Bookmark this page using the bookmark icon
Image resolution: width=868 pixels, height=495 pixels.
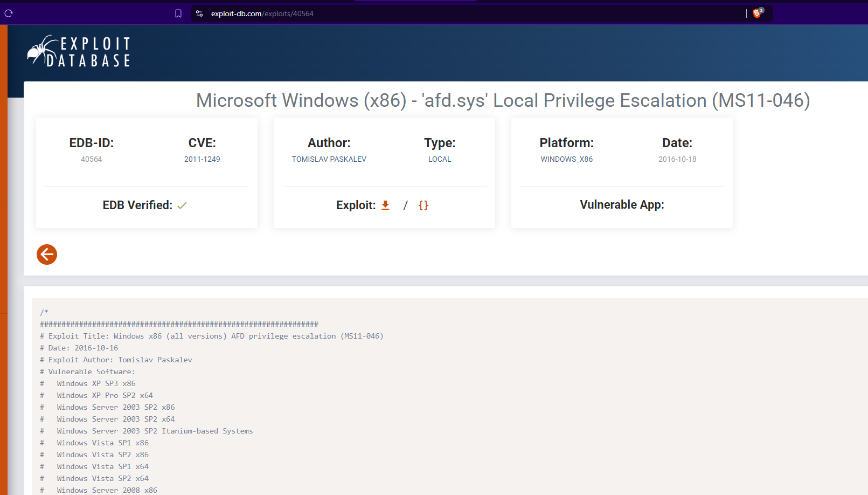178,13
